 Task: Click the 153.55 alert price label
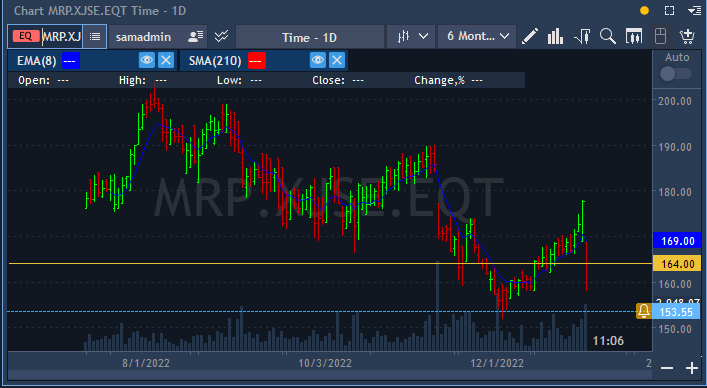pyautogui.click(x=676, y=311)
